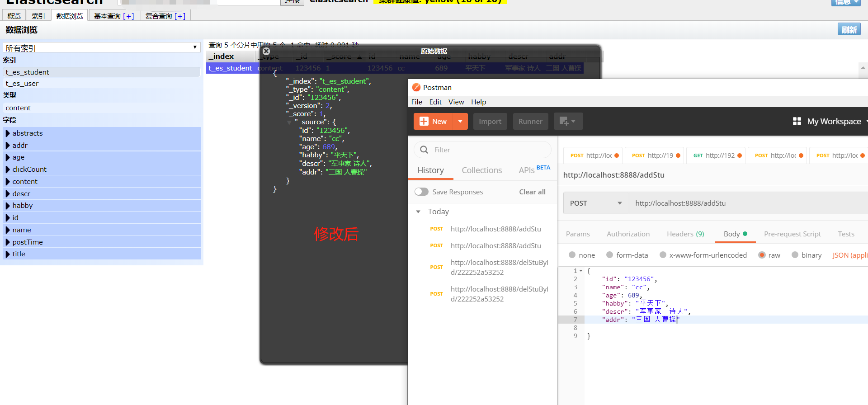Expand the name field
868x405 pixels.
click(8, 230)
